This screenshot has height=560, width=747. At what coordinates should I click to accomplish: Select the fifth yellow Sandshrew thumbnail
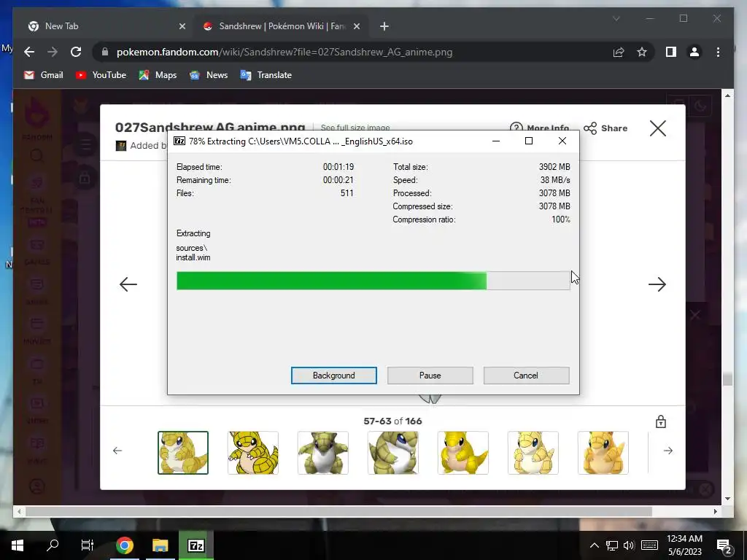click(x=463, y=453)
